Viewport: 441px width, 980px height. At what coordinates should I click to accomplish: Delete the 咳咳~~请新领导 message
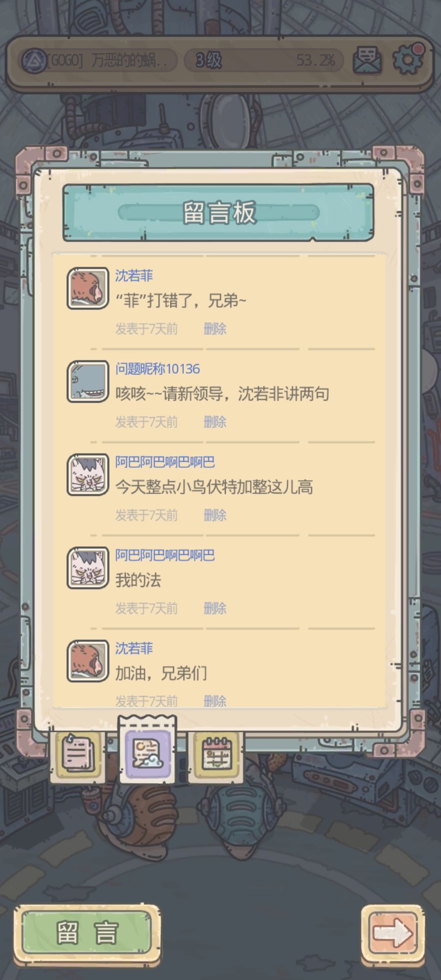click(215, 422)
